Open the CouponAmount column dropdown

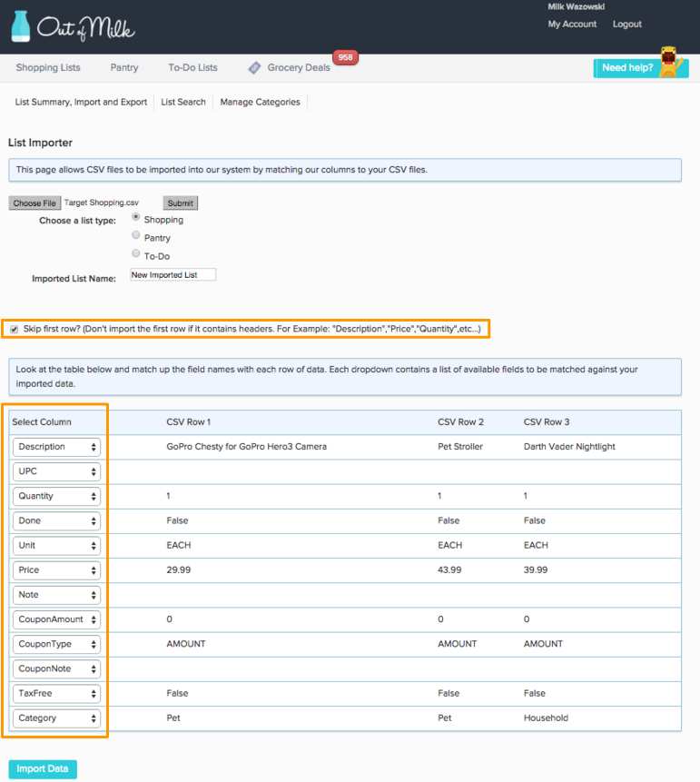[x=56, y=619]
